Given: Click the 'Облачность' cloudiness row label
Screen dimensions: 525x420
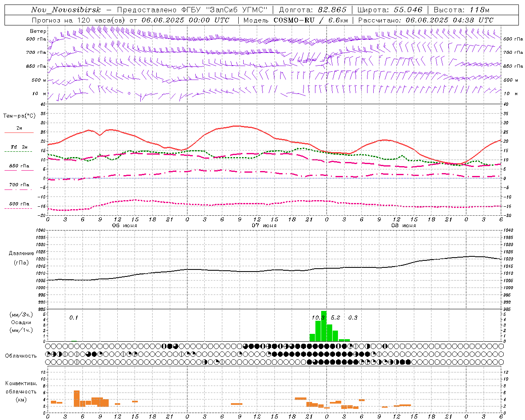Looking at the screenshot, I should tap(21, 356).
